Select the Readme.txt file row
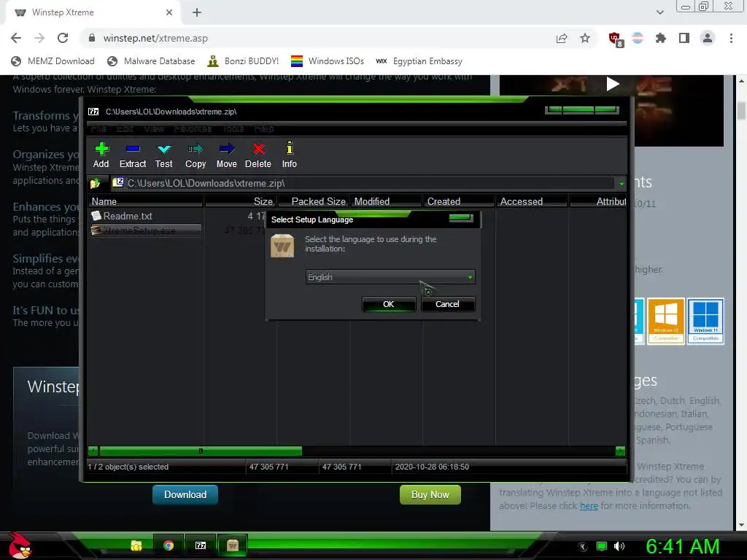The height and width of the screenshot is (560, 747). pos(146,216)
